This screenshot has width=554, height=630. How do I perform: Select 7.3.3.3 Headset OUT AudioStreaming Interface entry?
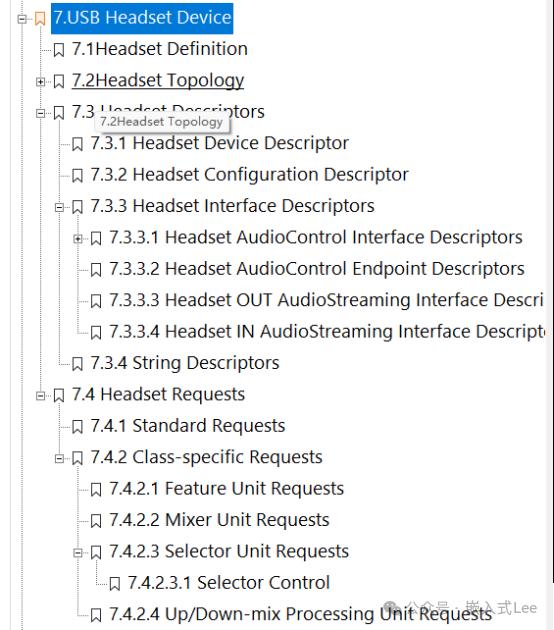pos(326,300)
